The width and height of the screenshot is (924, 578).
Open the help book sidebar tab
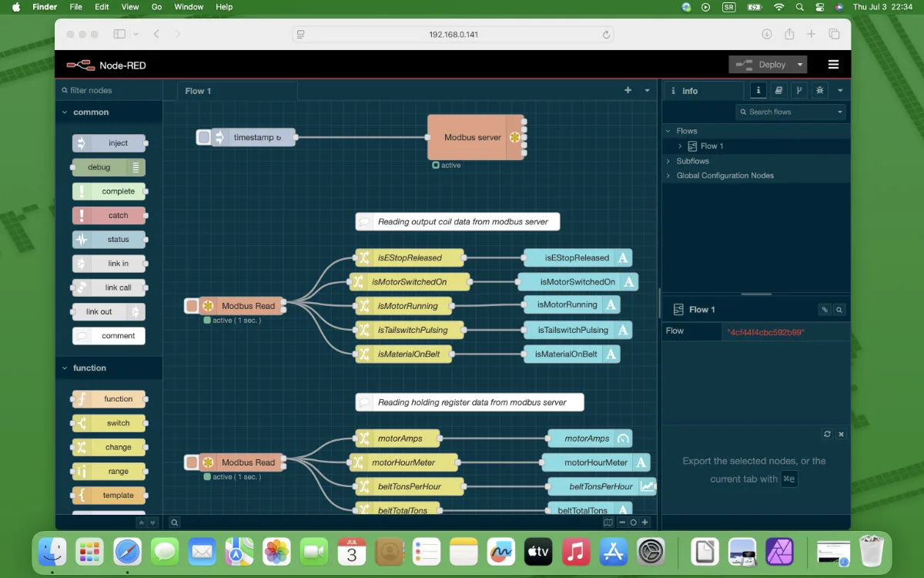(x=778, y=90)
